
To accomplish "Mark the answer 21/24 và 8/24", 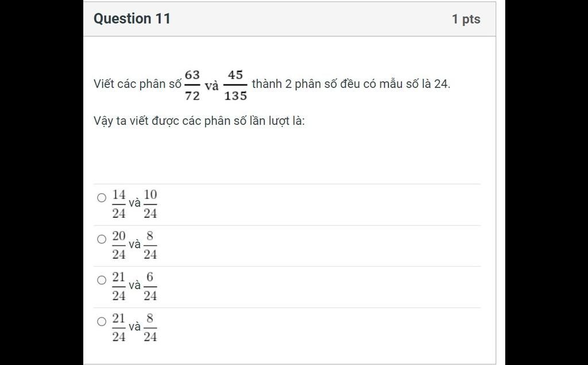I will pos(102,321).
